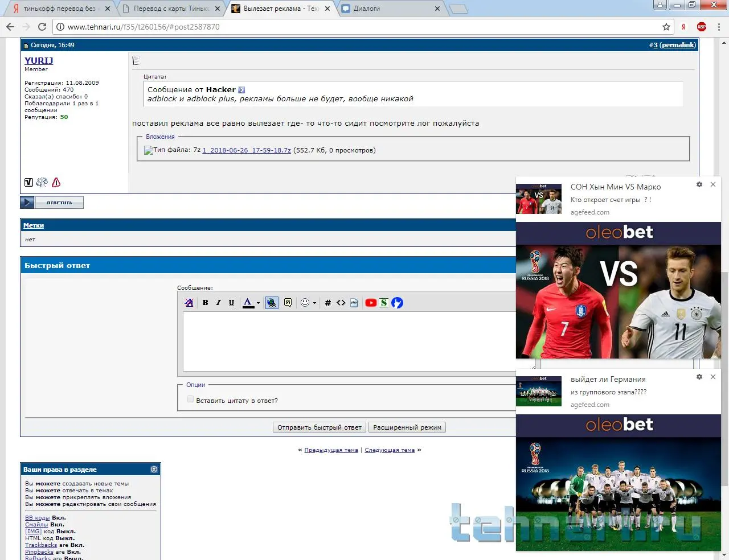The width and height of the screenshot is (729, 560).
Task: Click the blue round icon after the S icon
Action: pos(398,303)
